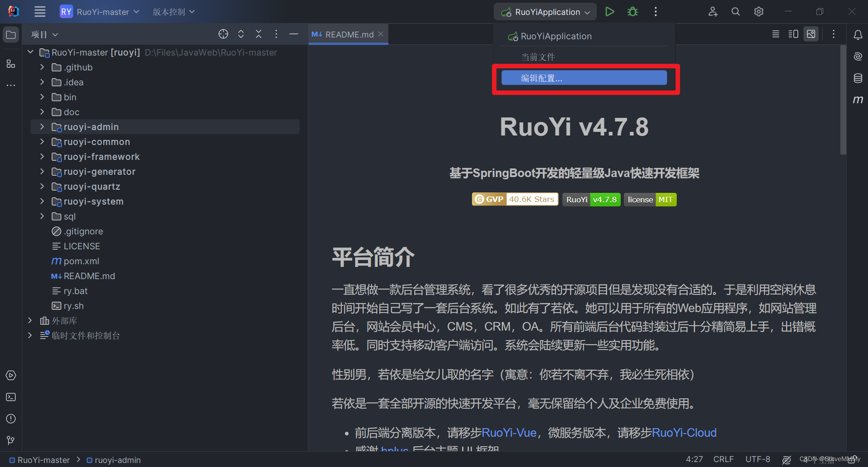
Task: Click ruoyi-admin breadcrumb in status bar
Action: tap(113, 460)
